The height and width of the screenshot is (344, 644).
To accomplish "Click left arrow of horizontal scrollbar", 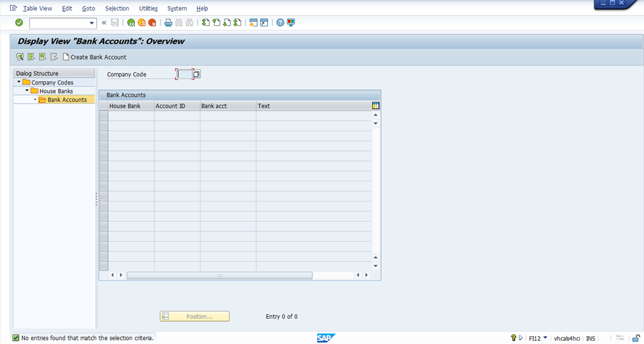I will [x=112, y=275].
